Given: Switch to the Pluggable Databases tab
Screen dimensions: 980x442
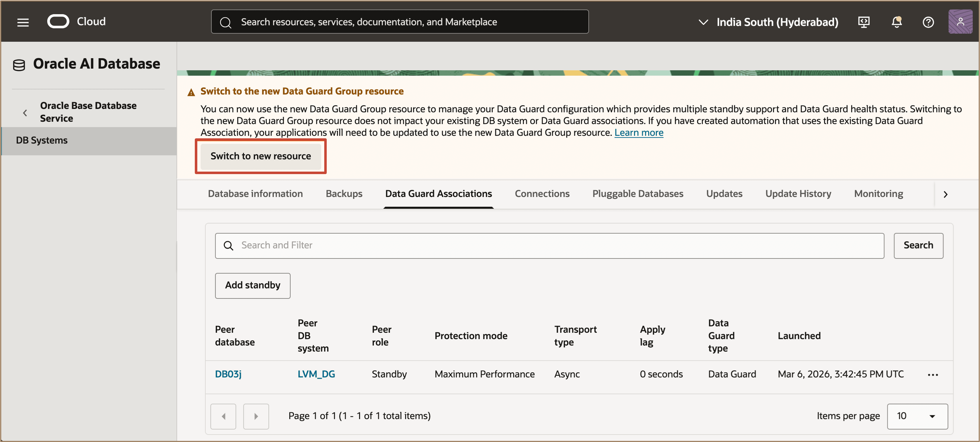Looking at the screenshot, I should coord(638,194).
